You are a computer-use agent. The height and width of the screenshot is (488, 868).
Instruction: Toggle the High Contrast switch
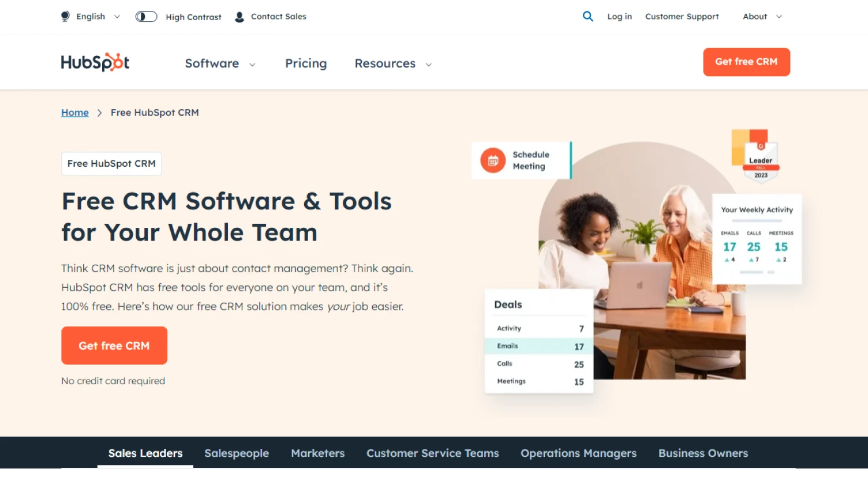tap(146, 16)
